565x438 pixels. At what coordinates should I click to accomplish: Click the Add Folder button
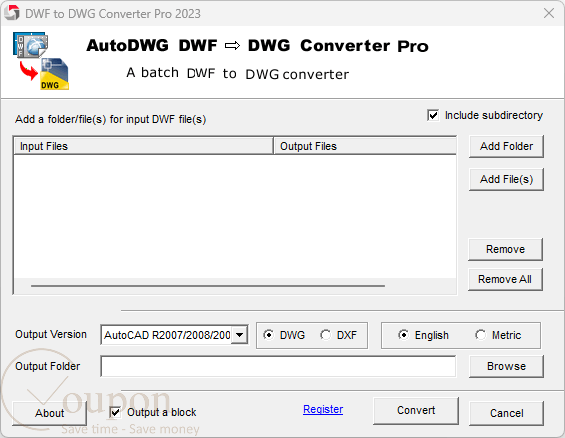point(506,146)
